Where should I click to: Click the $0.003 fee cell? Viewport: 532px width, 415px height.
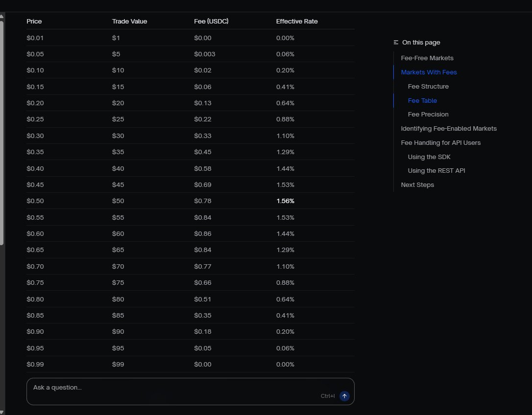point(205,54)
